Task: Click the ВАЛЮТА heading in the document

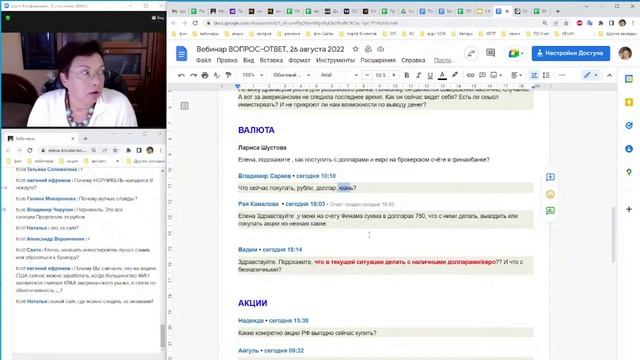Action: [x=256, y=130]
